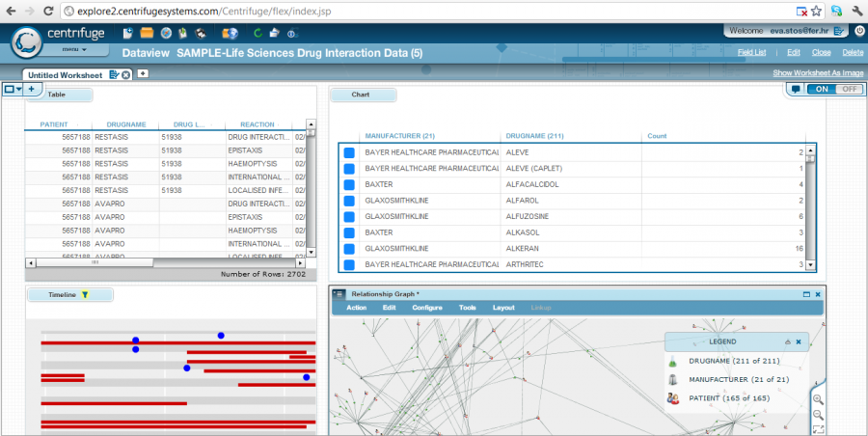Click the green refresh icon in toolbar

click(256, 34)
